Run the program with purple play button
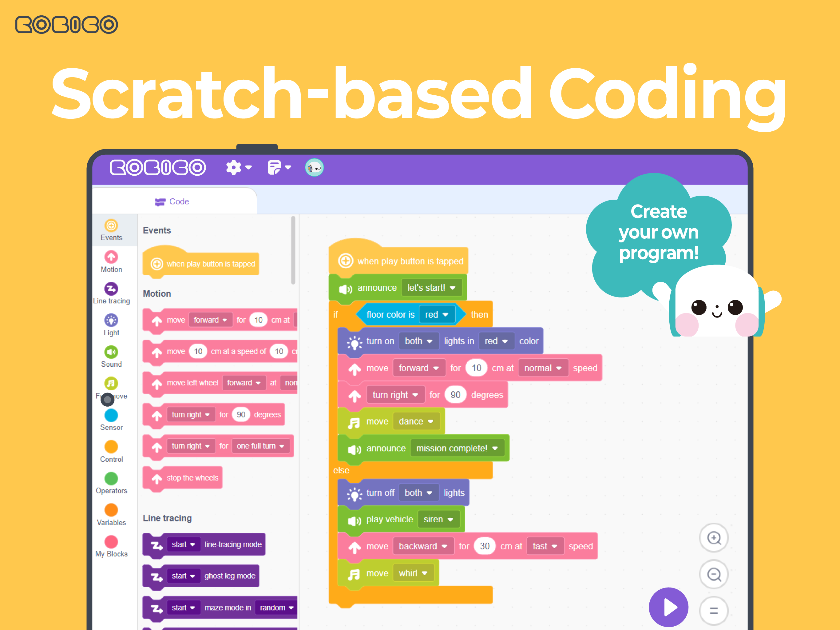The height and width of the screenshot is (630, 840). coord(669,607)
